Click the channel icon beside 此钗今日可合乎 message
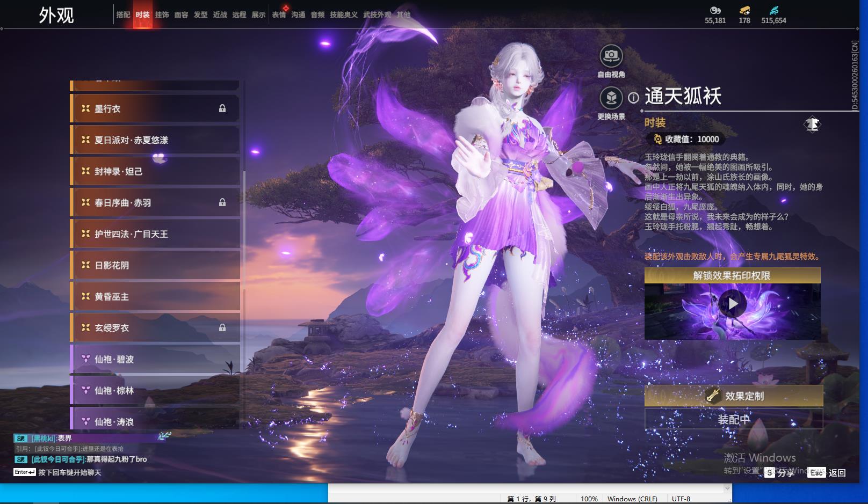Screen dimensions: 868x504 (21, 459)
